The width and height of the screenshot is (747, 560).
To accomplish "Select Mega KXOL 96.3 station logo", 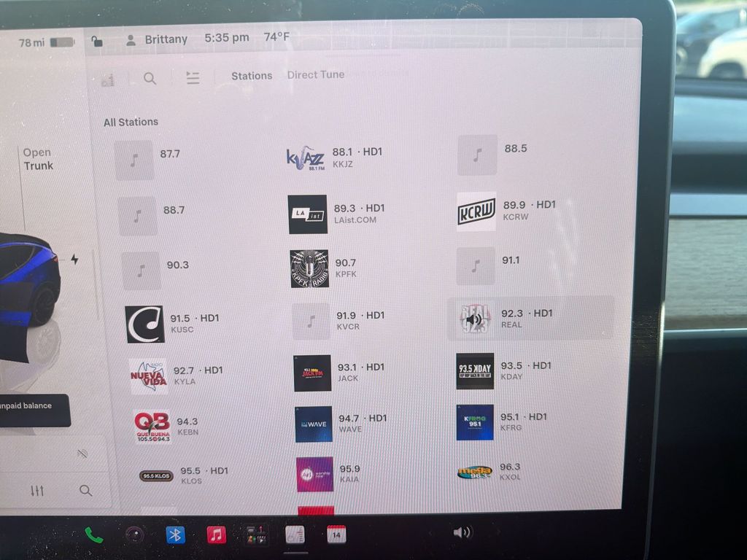I will tap(474, 472).
